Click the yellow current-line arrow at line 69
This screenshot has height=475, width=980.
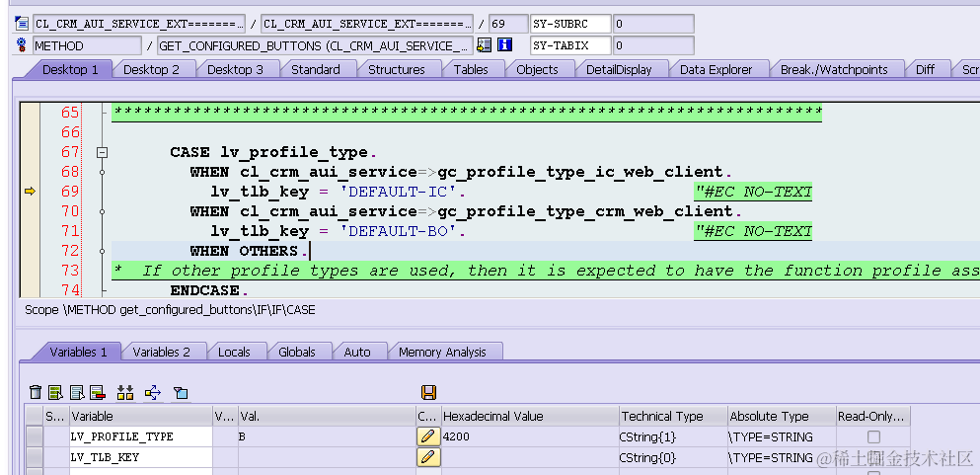click(30, 192)
